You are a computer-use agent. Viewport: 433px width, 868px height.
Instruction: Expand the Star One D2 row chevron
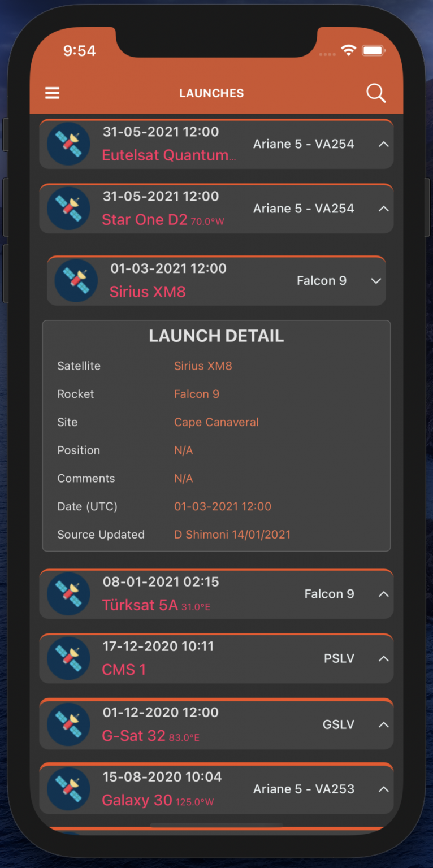click(384, 209)
